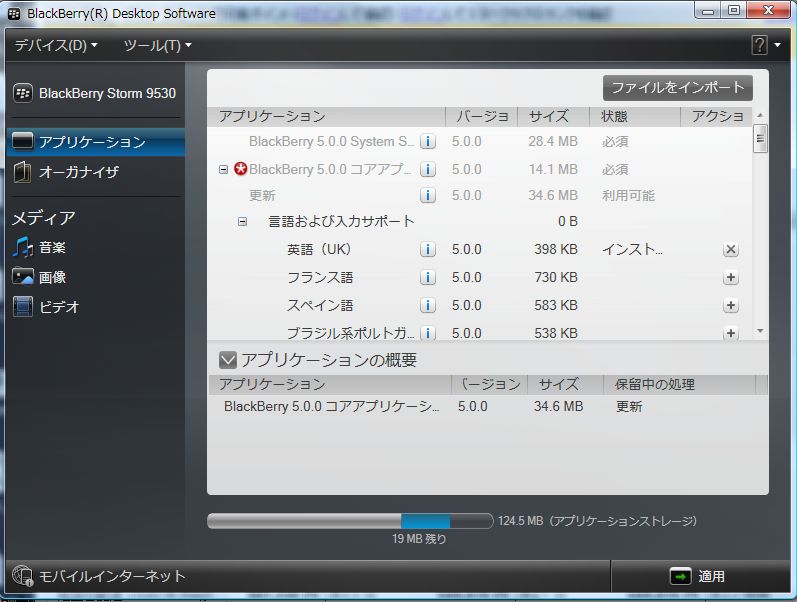Add ブラジル系ポルトガル語 with the plus button
The image size is (797, 602).
click(730, 333)
